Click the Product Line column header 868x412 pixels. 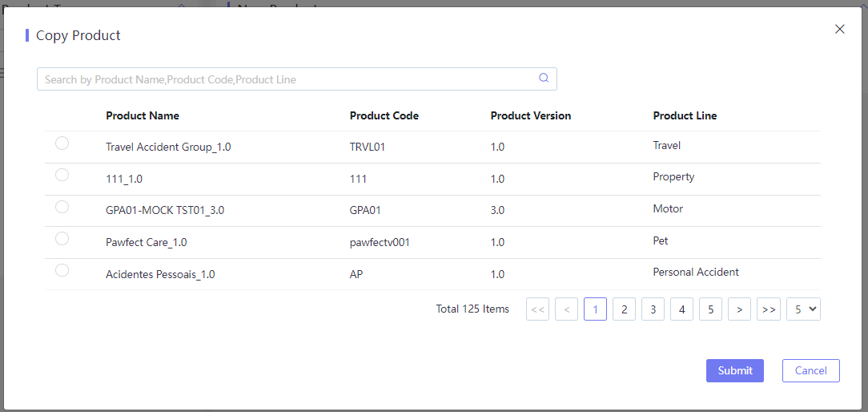pyautogui.click(x=685, y=116)
